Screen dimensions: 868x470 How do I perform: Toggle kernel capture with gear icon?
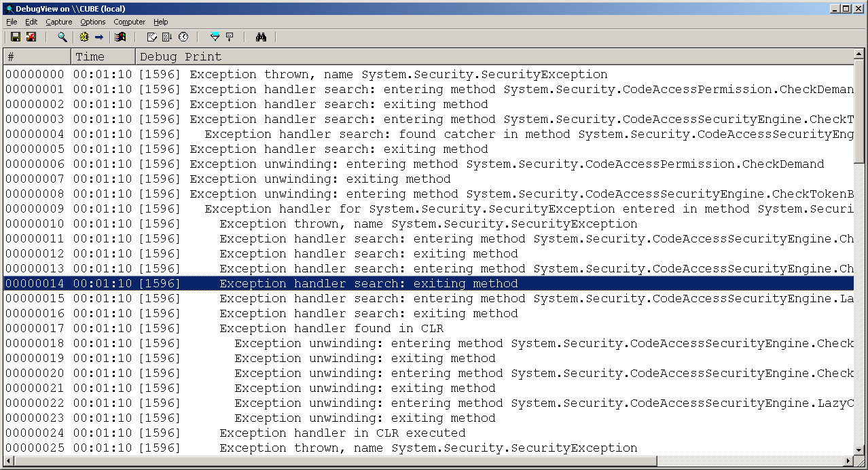(x=84, y=37)
